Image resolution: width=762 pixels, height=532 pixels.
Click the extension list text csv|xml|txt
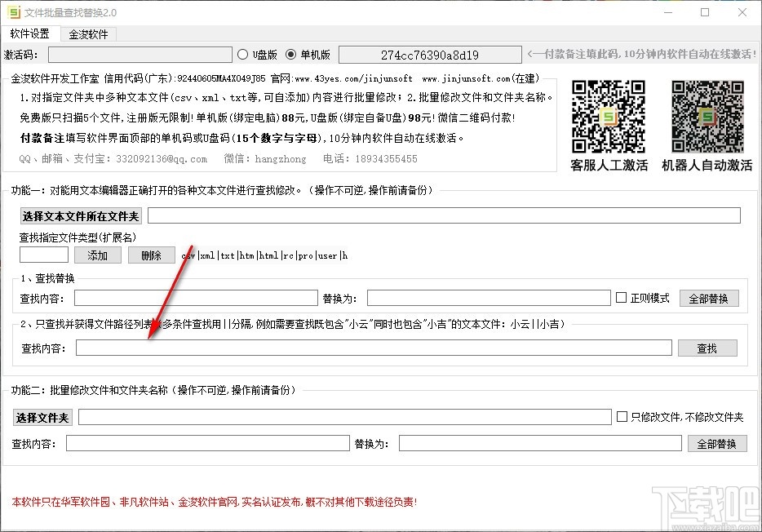[264, 255]
